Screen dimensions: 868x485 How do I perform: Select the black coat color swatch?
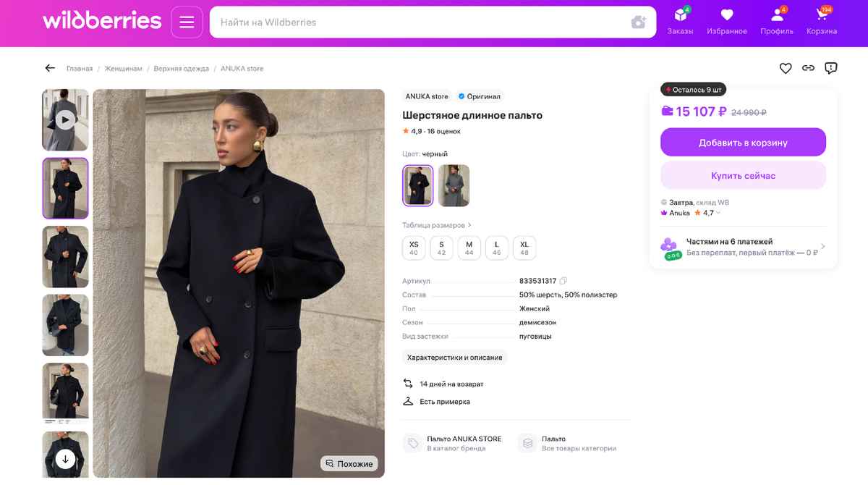point(418,185)
